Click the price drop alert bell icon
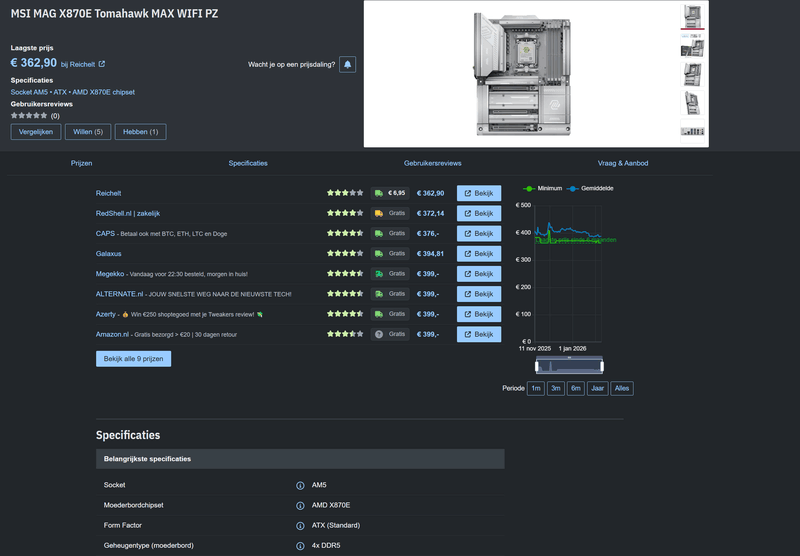This screenshot has width=800, height=556. (x=347, y=64)
